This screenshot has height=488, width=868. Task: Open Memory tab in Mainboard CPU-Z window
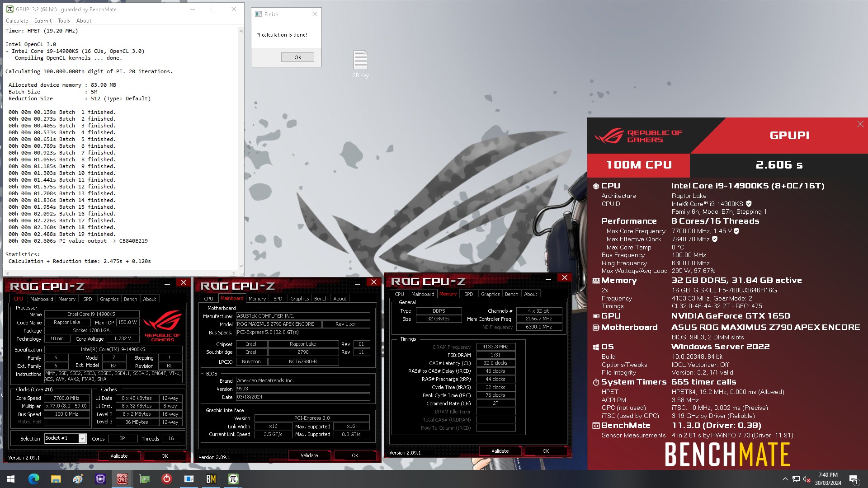click(x=257, y=299)
